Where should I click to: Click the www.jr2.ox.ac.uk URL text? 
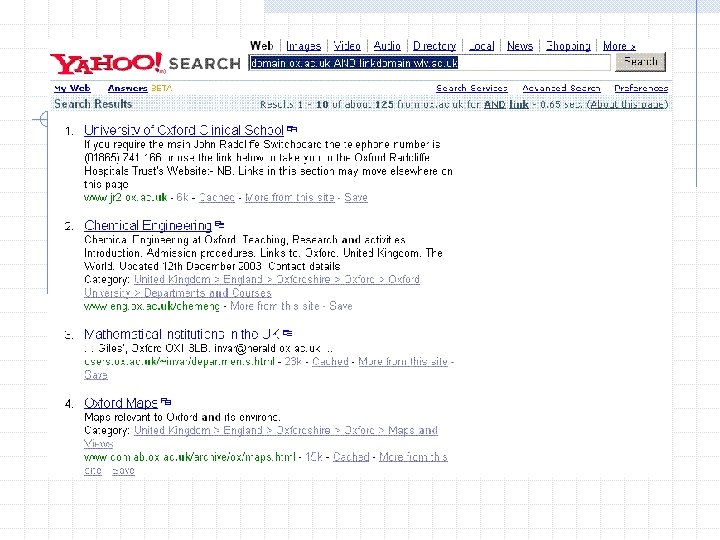(x=125, y=197)
